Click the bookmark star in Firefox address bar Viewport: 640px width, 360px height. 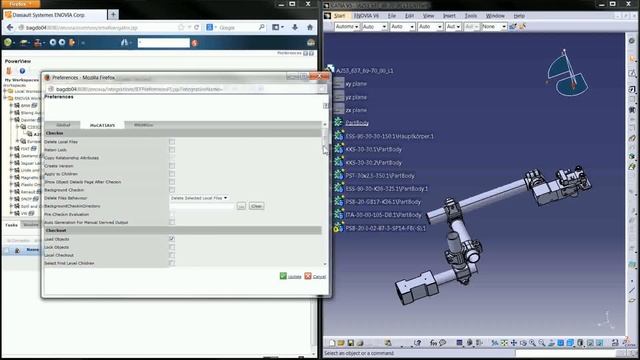(x=181, y=27)
